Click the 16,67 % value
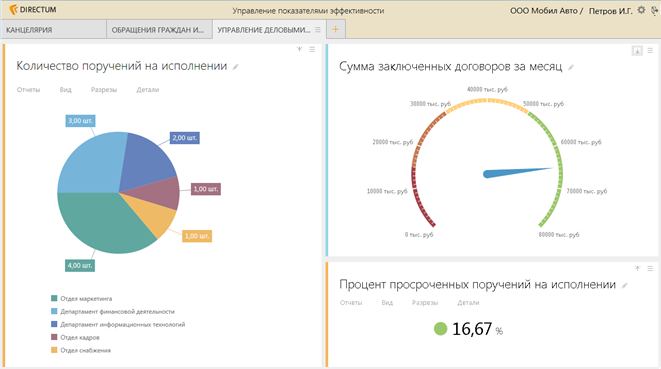The width and height of the screenshot is (661, 369). coord(477,329)
